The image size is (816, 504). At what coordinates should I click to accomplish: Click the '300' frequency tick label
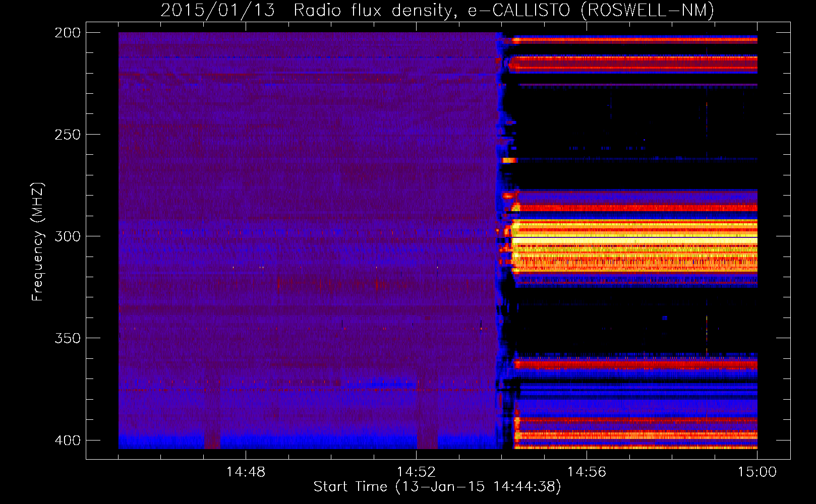(x=68, y=236)
